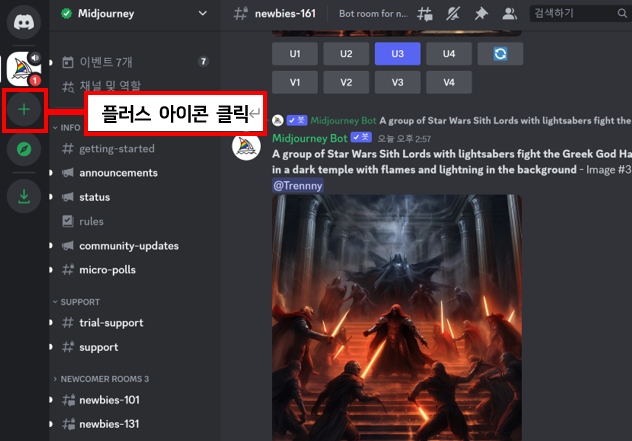This screenshot has width=632, height=441.
Task: Click the V4 variation button
Action: 449,82
